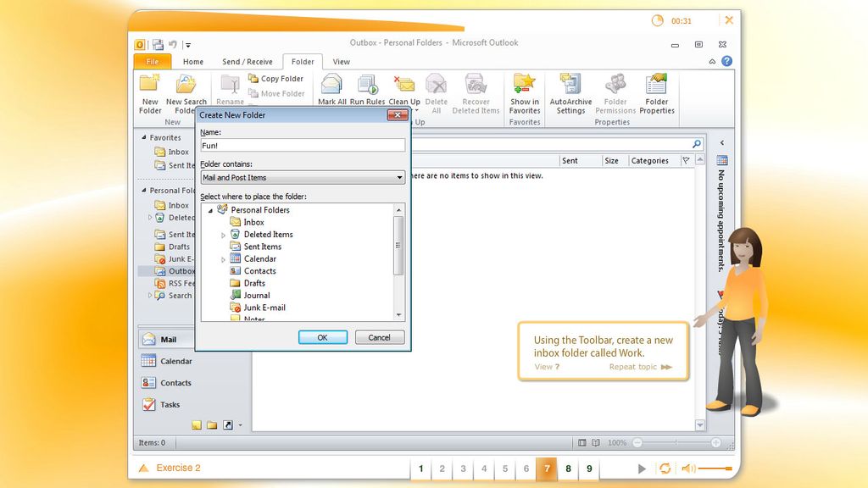Select Copy Folder in the ribbon
Screen dimensions: 868x488
(275, 79)
